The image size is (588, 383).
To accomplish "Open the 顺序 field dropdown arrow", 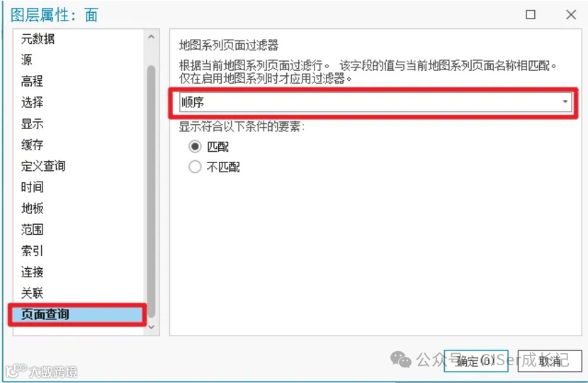I will [x=565, y=101].
